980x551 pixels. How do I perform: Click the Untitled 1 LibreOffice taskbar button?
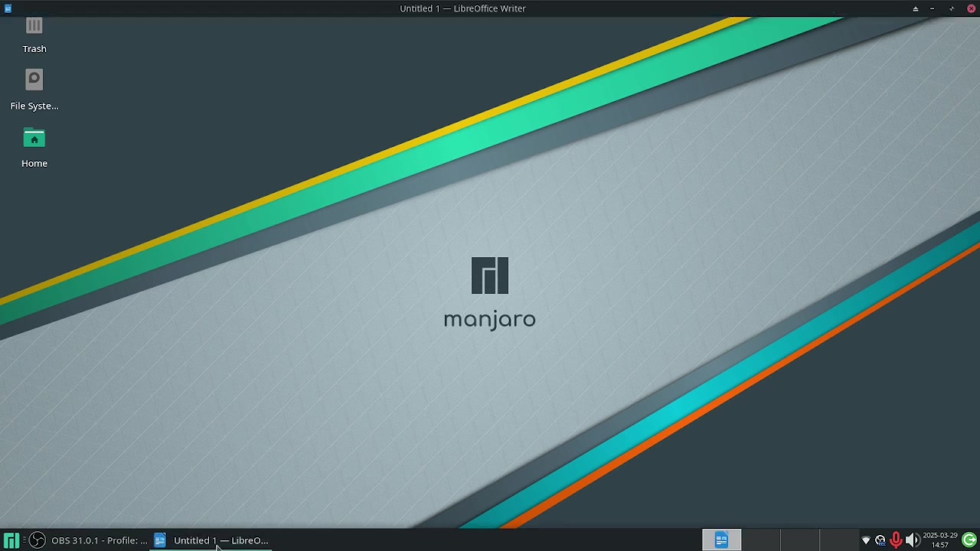pyautogui.click(x=211, y=540)
